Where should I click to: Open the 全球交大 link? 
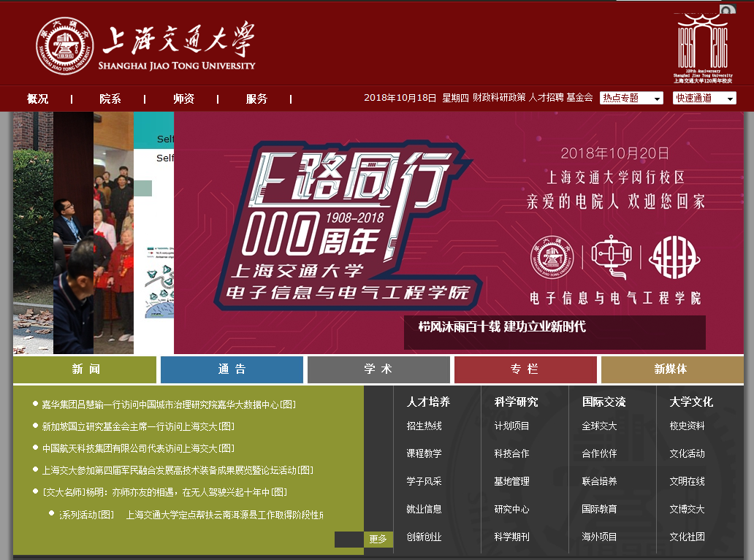pyautogui.click(x=599, y=426)
